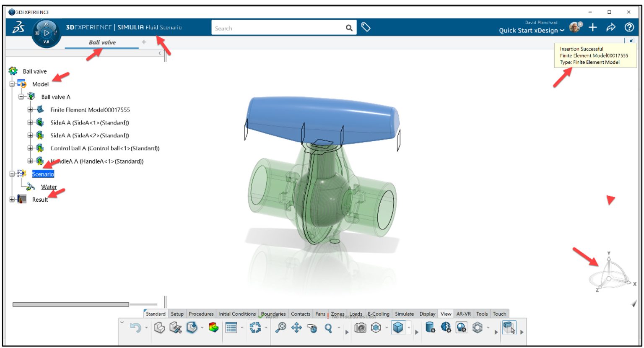Image resolution: width=644 pixels, height=348 pixels.
Task: Select the Water item under Scenario
Action: point(49,187)
